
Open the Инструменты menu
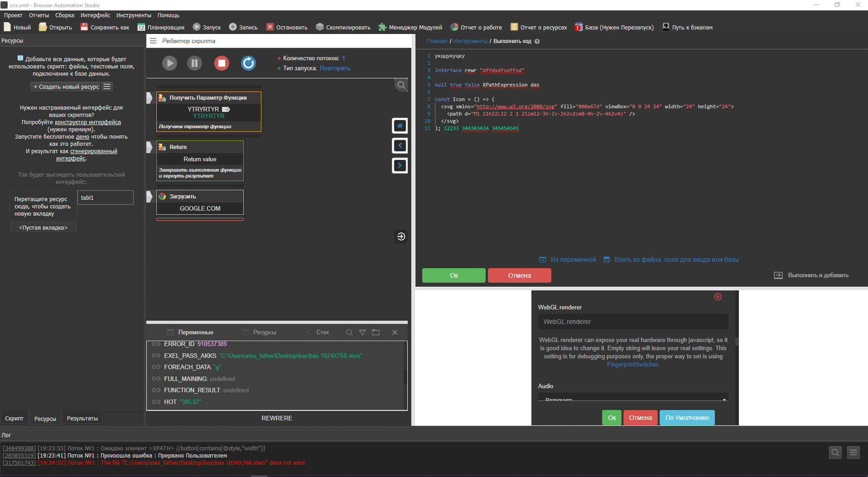(134, 15)
